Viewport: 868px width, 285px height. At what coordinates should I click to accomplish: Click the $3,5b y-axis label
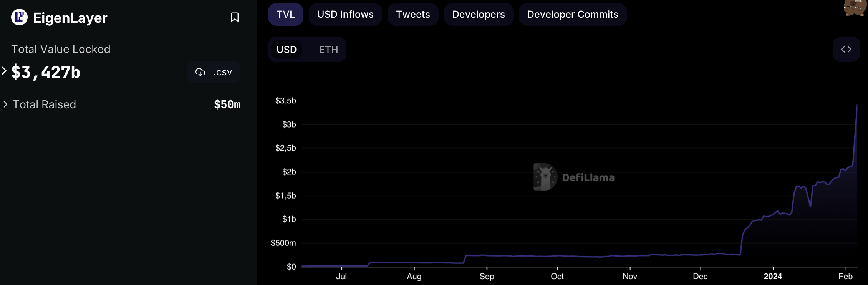(x=285, y=101)
